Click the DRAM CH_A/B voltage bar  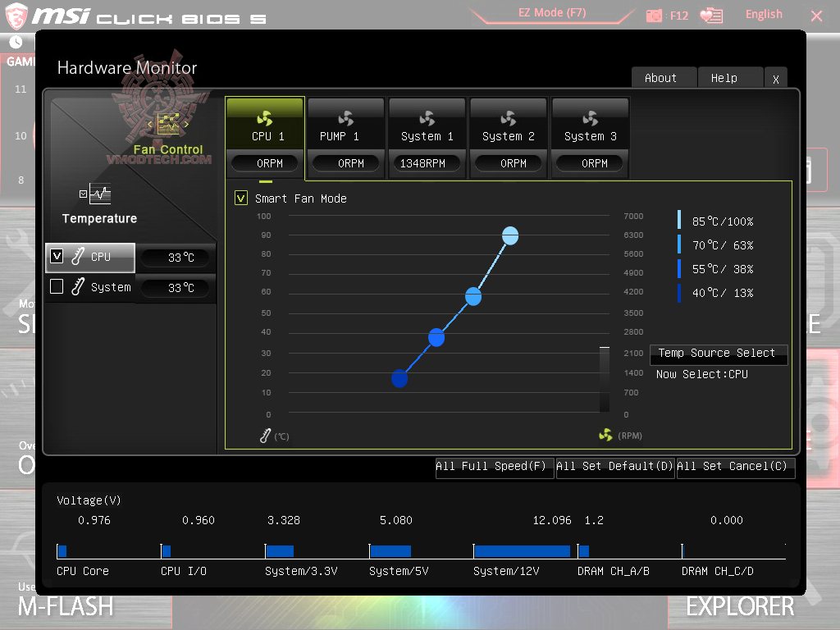[x=584, y=551]
